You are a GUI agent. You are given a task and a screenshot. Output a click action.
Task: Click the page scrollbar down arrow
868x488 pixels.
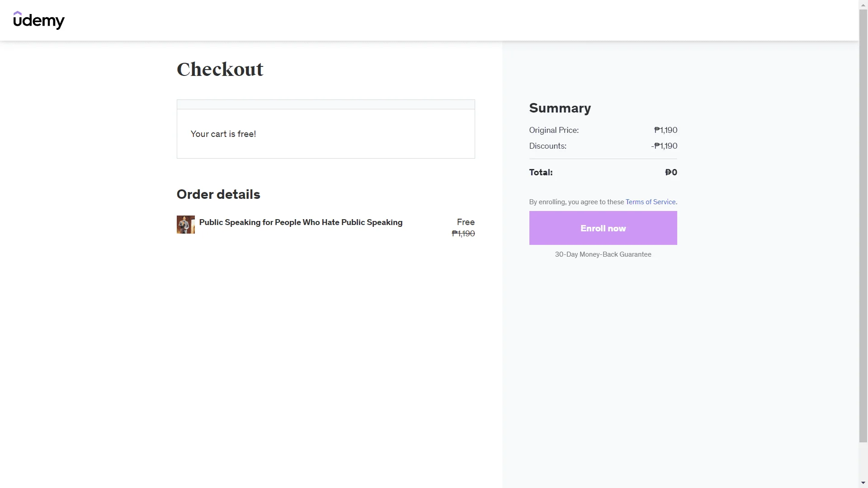point(863,483)
